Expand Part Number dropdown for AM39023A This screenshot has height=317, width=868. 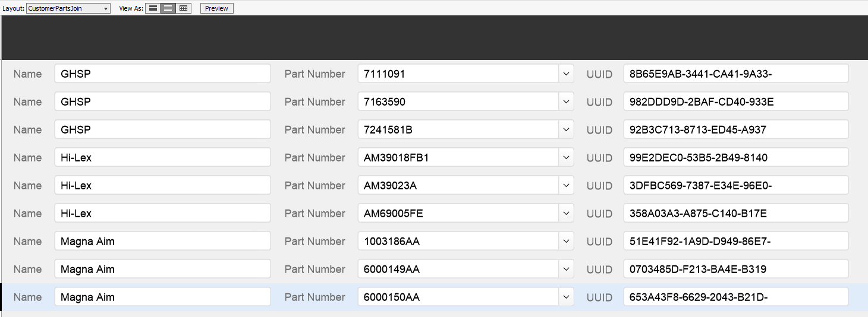566,185
